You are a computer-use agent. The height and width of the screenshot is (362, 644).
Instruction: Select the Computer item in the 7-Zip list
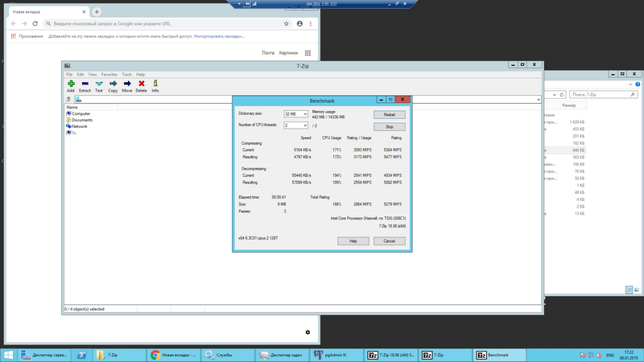(x=78, y=113)
